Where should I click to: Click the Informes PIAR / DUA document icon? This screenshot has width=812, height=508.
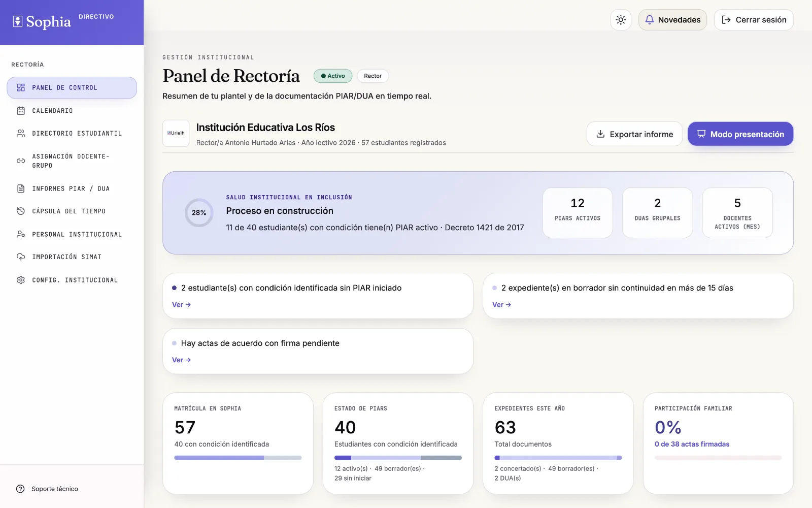[x=21, y=188]
